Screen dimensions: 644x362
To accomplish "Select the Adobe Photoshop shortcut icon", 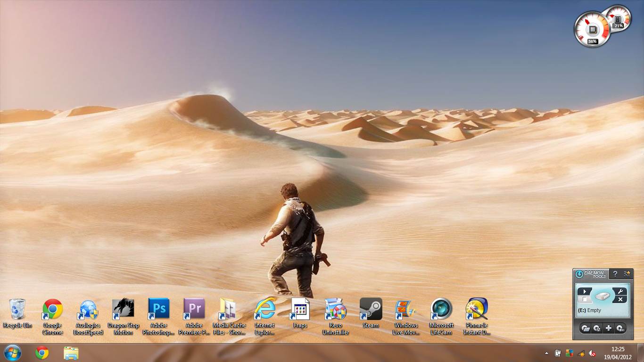I will click(x=158, y=309).
